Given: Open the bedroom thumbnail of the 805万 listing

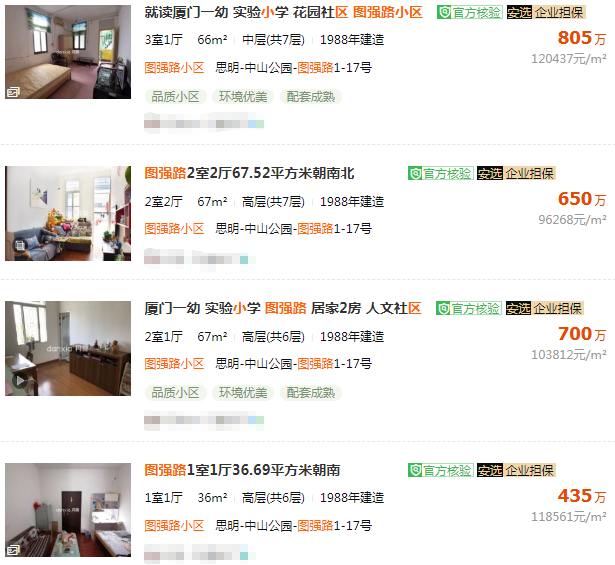Looking at the screenshot, I should click(68, 52).
